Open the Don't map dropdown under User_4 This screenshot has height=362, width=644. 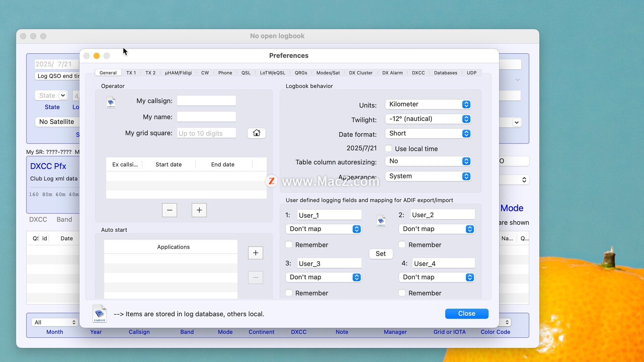(437, 277)
